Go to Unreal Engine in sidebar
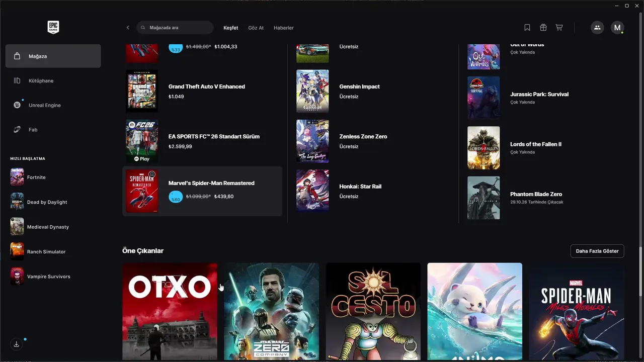This screenshot has width=644, height=362. (53, 105)
